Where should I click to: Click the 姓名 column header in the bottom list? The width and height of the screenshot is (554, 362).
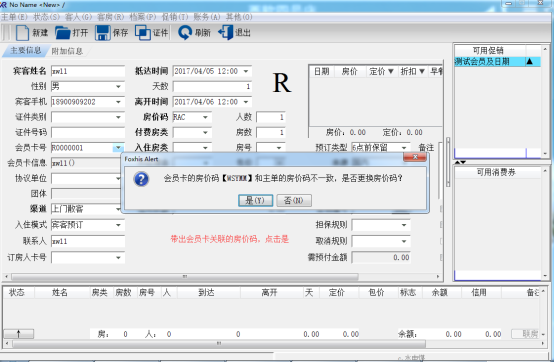(59, 292)
